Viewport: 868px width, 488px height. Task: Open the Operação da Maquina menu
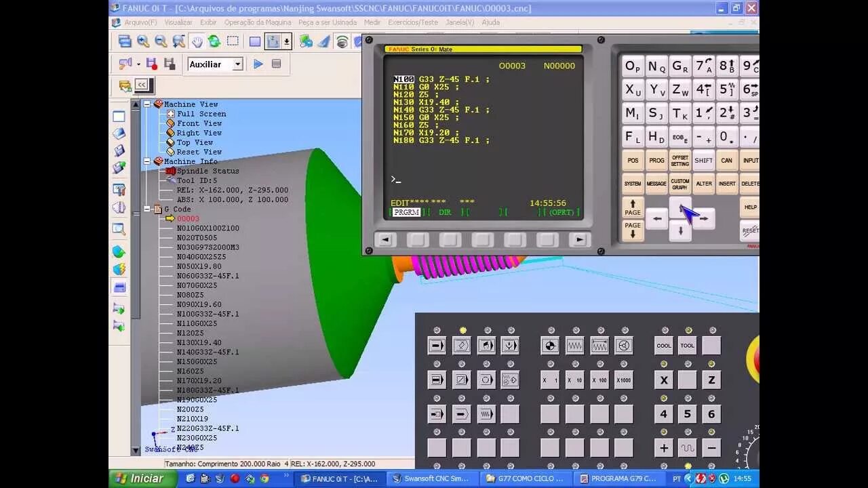coord(258,22)
